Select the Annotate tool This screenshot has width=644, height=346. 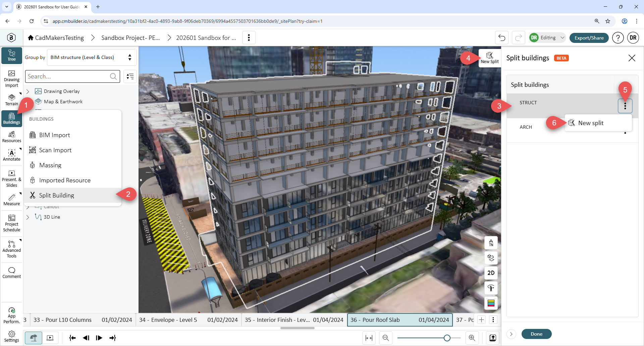pos(12,156)
